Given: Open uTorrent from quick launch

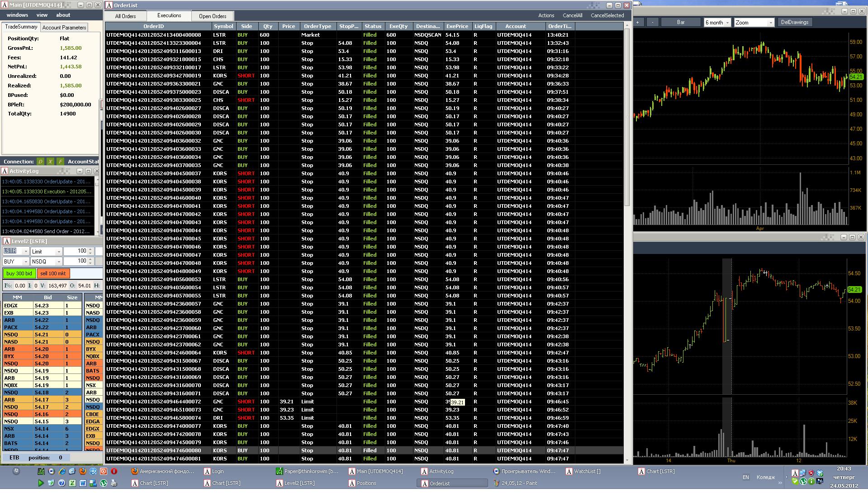Looking at the screenshot, I should point(103,483).
